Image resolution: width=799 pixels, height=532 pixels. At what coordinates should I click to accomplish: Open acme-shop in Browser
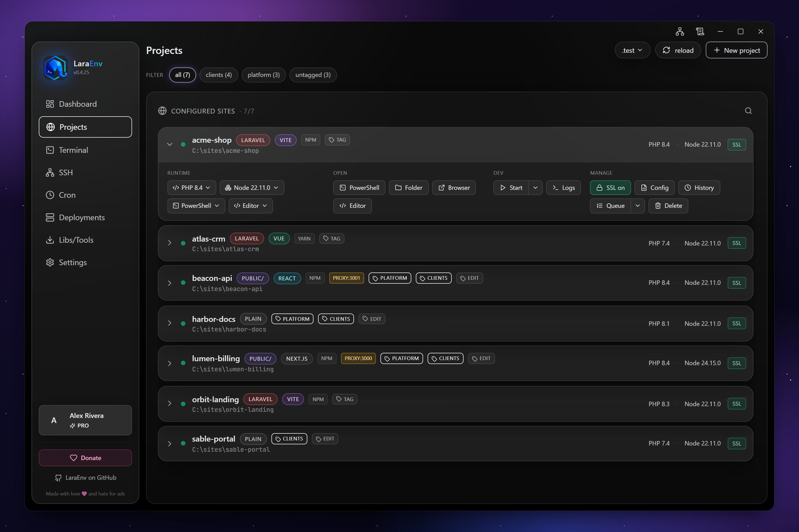click(454, 188)
